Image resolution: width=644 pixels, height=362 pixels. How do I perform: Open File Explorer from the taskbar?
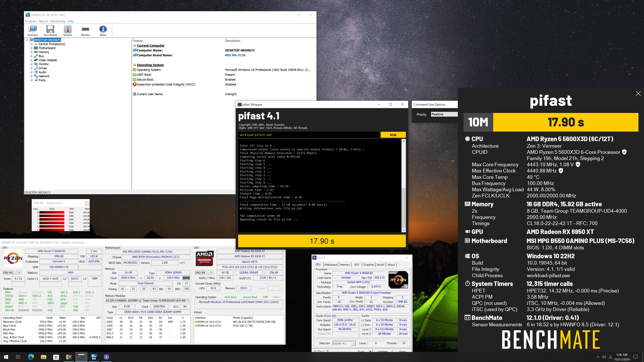[43, 357]
